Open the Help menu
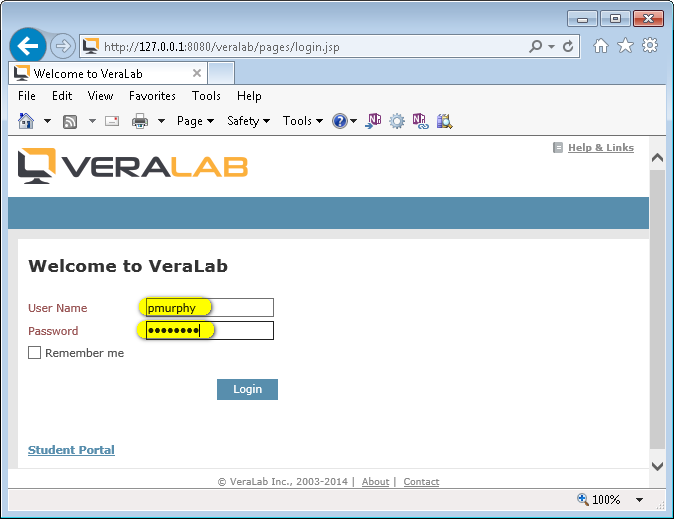The height and width of the screenshot is (519, 674). [x=249, y=96]
